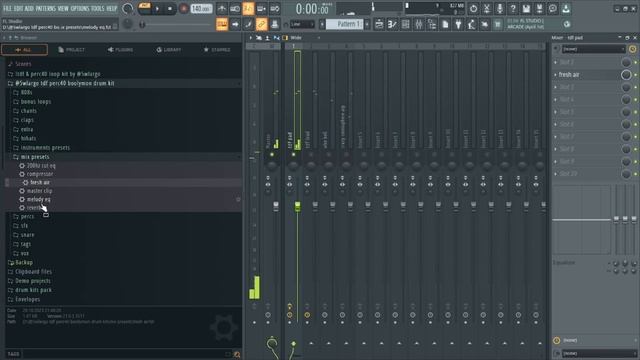Open the mixer input '(none)' dropdown
640x360 pixels.
coord(593,49)
